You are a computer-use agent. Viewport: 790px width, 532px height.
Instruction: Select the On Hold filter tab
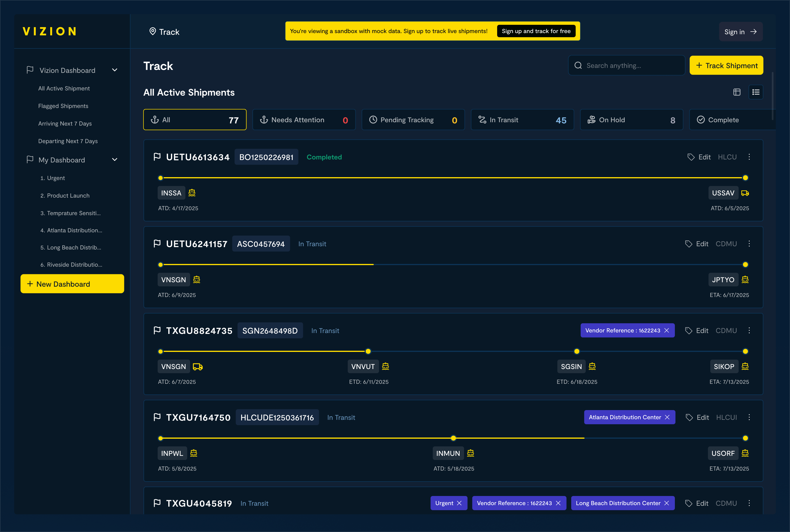(x=631, y=120)
